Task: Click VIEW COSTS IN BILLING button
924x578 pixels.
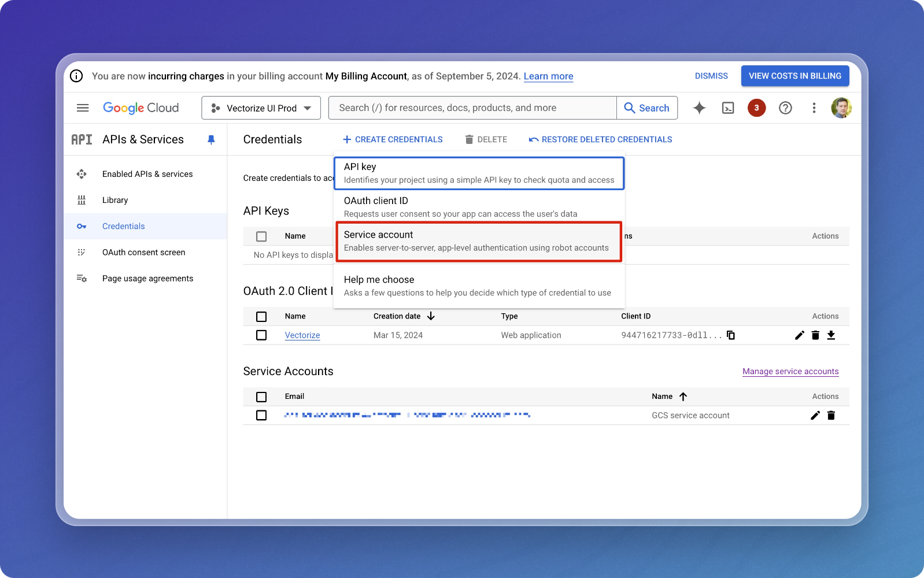Action: click(795, 76)
